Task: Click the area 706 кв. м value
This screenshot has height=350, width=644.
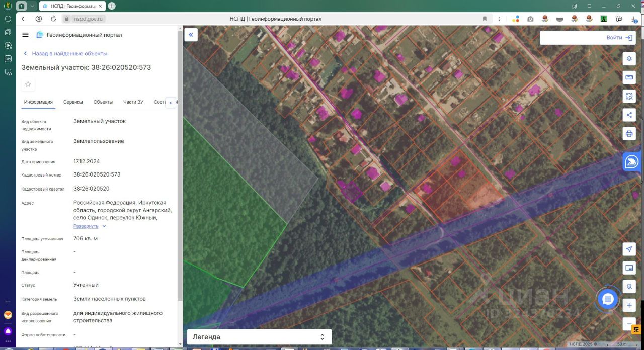Action: coord(86,238)
